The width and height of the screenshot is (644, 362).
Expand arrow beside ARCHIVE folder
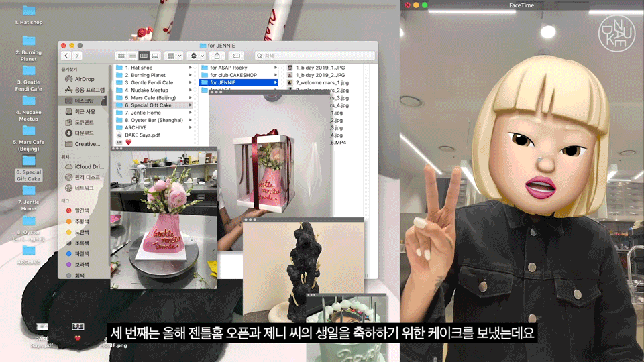pos(190,127)
